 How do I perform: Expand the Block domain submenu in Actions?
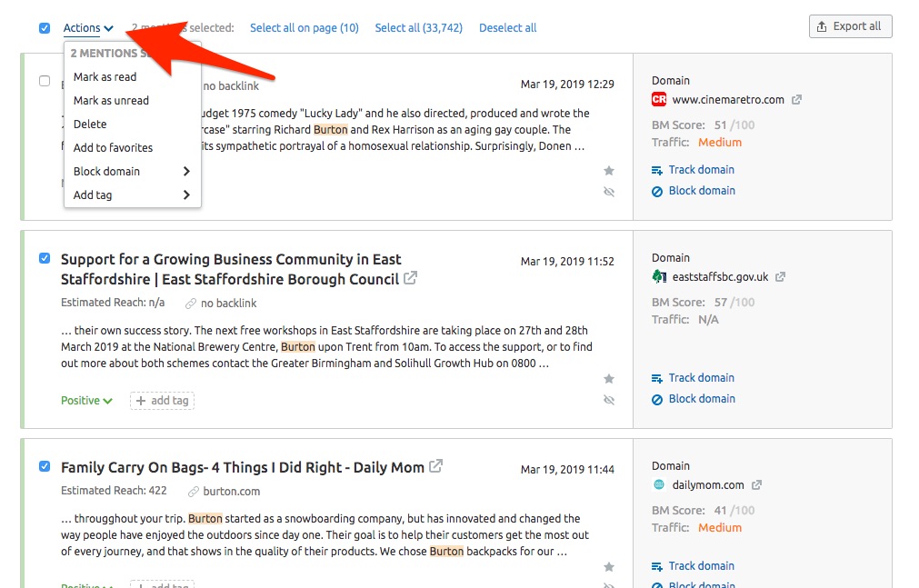pos(132,171)
